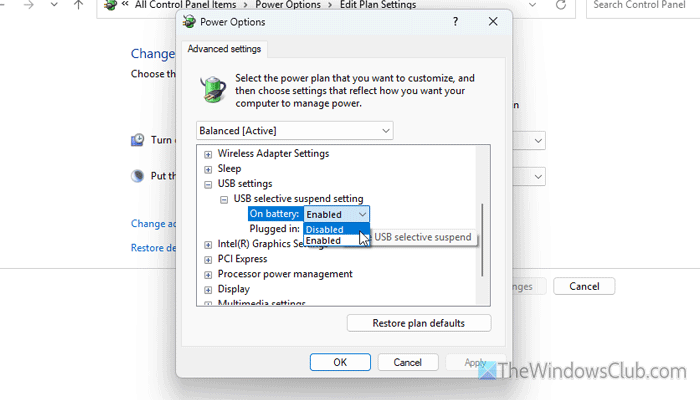Viewport: 700px width, 400px height.
Task: Click Apply in Power Options dialog
Action: click(x=475, y=362)
